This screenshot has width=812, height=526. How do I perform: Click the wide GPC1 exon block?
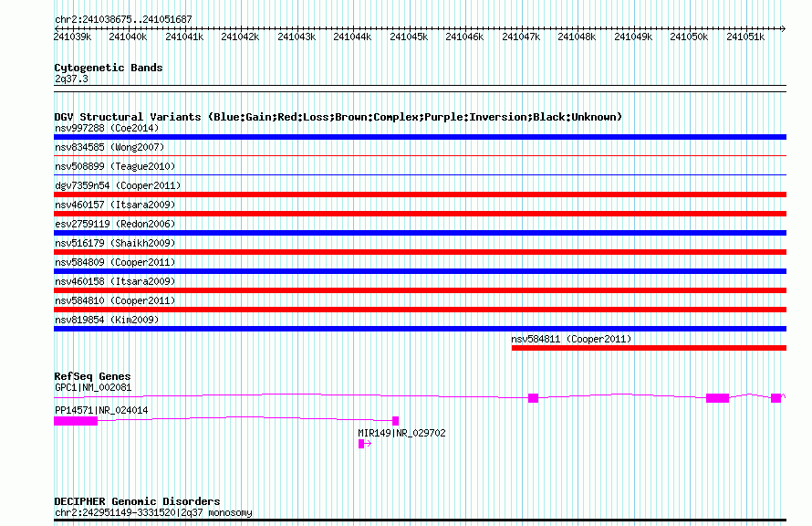coord(717,398)
